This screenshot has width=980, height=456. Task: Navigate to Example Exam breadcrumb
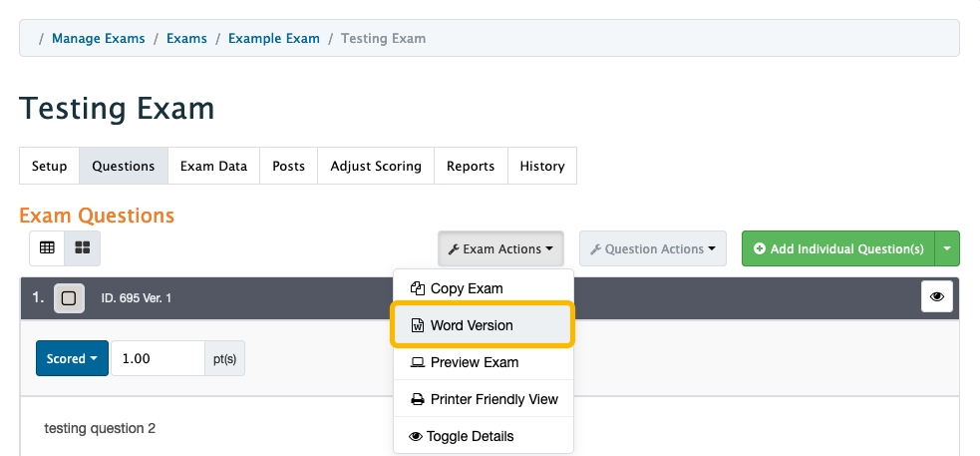click(274, 39)
